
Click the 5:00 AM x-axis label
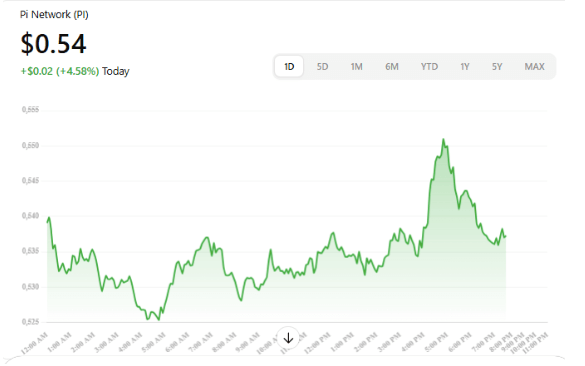tap(154, 343)
